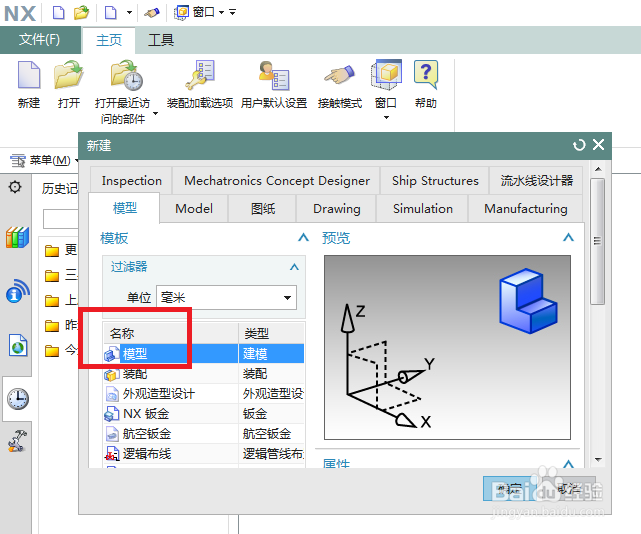The height and width of the screenshot is (534, 641).
Task: Click the 新建 new file ribbon button
Action: tap(29, 85)
